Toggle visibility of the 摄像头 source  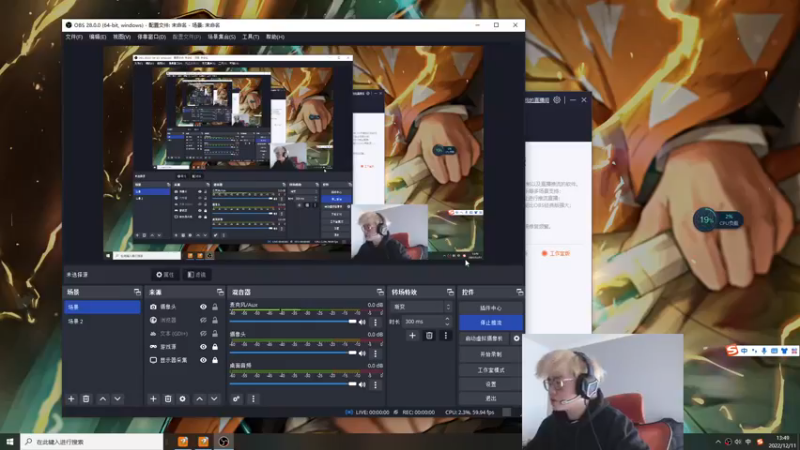(203, 307)
